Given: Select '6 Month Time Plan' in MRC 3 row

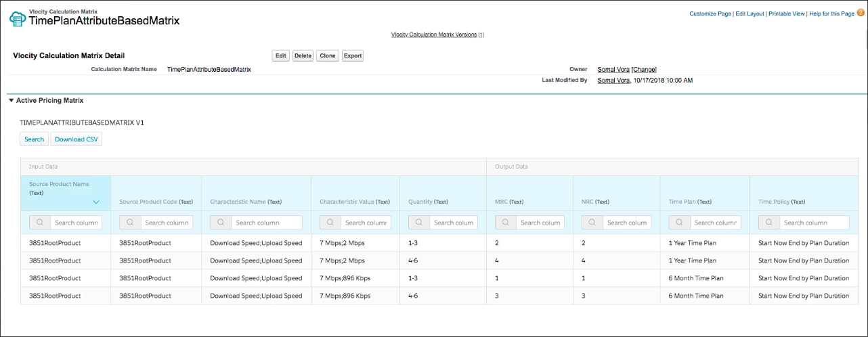Looking at the screenshot, I should click(696, 296).
